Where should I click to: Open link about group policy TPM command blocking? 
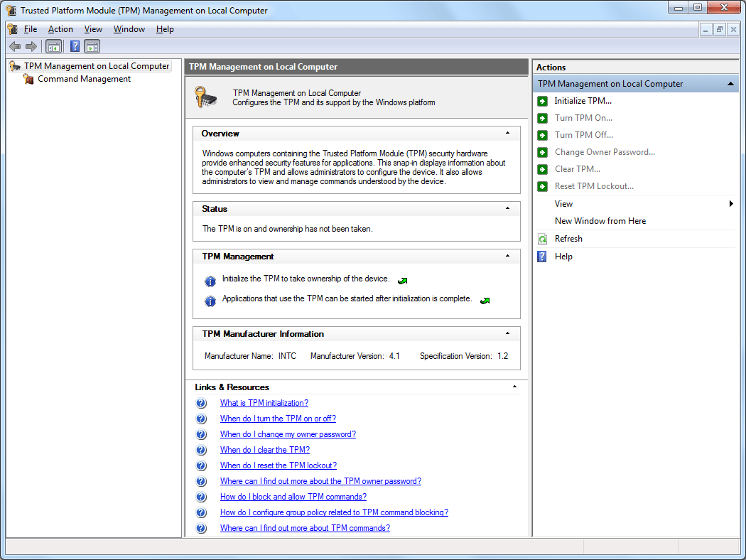(x=334, y=512)
